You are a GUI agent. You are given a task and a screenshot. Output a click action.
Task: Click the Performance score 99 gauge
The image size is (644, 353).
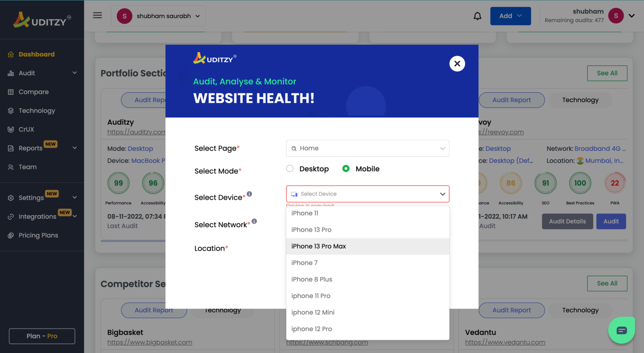(x=119, y=183)
